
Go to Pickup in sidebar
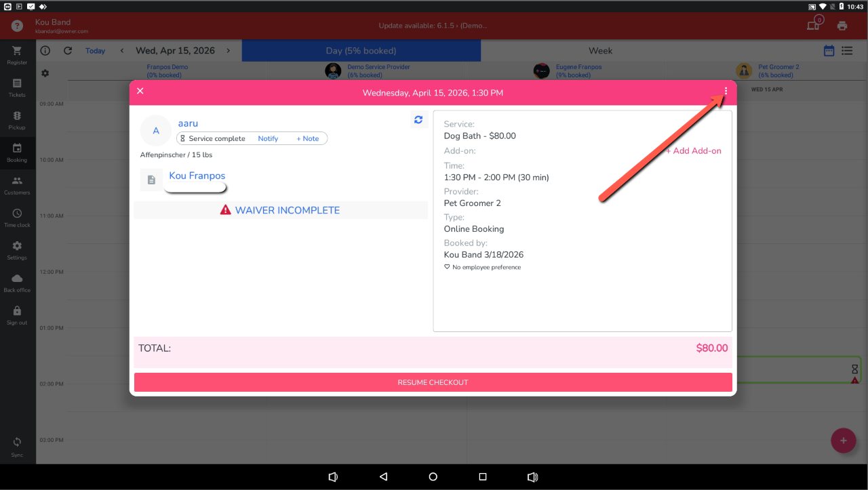click(x=17, y=120)
